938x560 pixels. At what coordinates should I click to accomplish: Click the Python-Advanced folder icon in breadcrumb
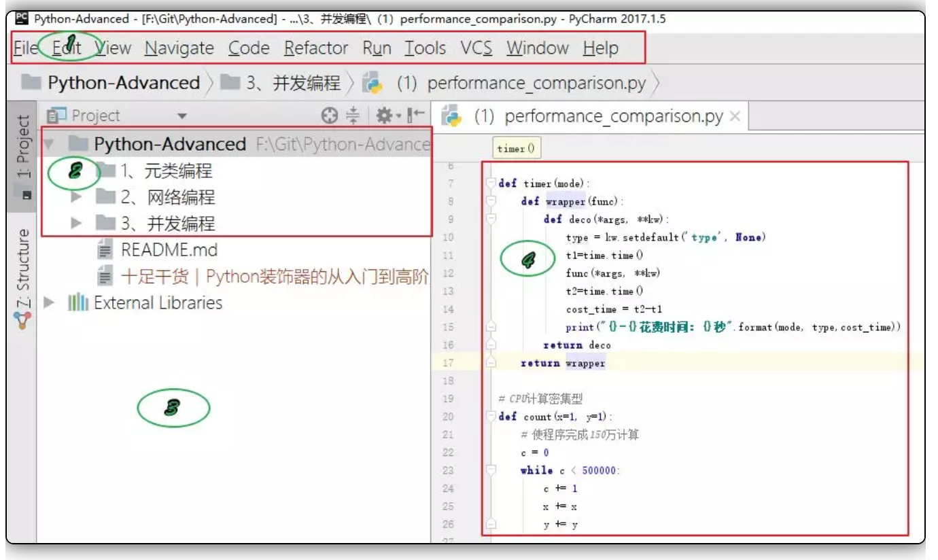pyautogui.click(x=31, y=83)
